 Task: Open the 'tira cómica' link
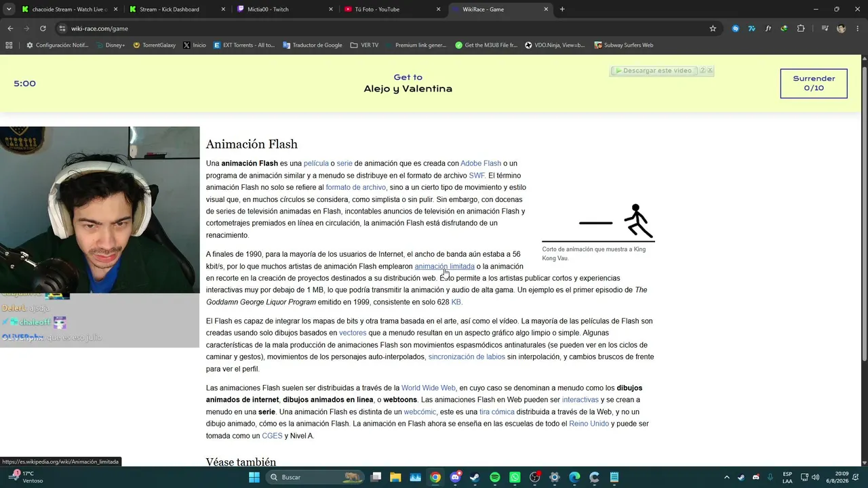497,412
